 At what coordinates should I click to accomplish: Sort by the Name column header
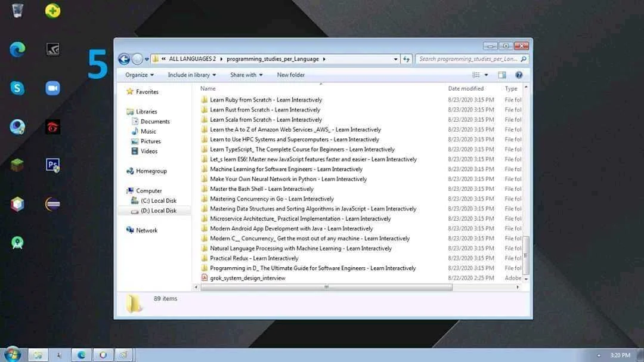pyautogui.click(x=208, y=88)
